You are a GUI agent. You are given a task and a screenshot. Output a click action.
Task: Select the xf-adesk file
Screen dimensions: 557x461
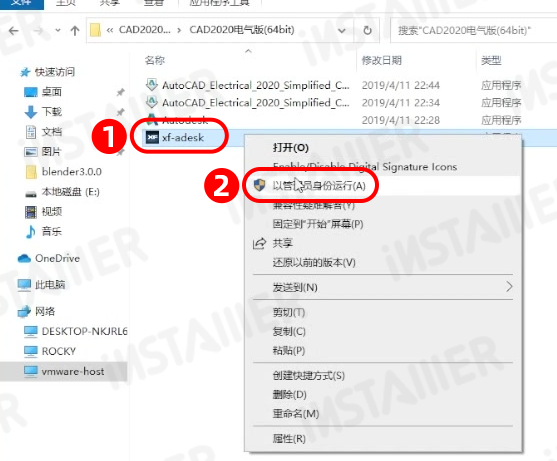[183, 137]
